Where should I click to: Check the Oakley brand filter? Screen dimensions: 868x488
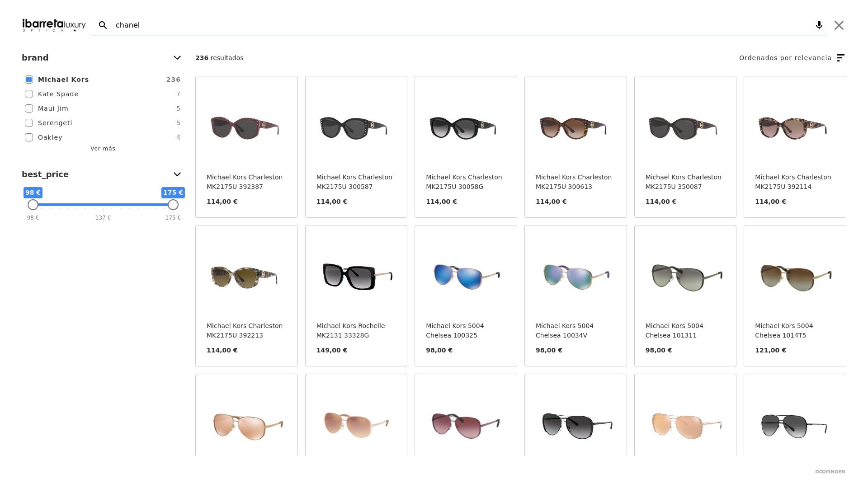point(29,137)
